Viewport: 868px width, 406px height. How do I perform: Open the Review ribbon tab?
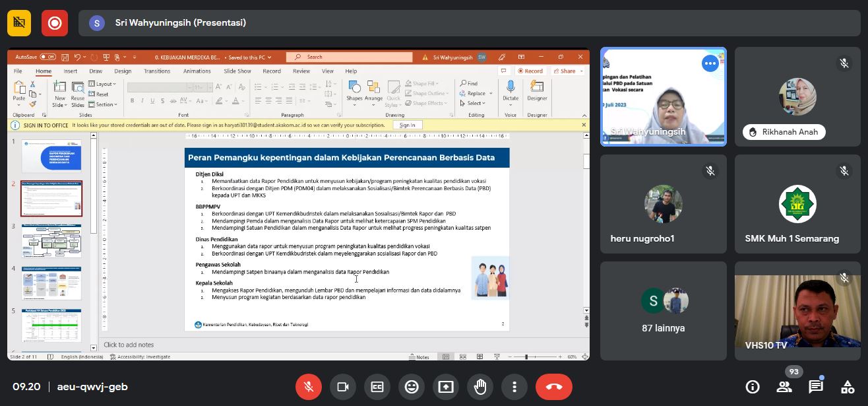click(x=301, y=71)
